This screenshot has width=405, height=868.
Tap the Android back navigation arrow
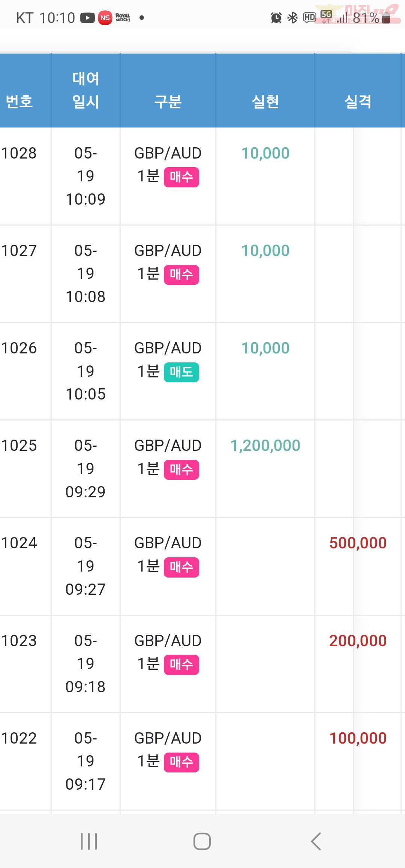[x=316, y=841]
